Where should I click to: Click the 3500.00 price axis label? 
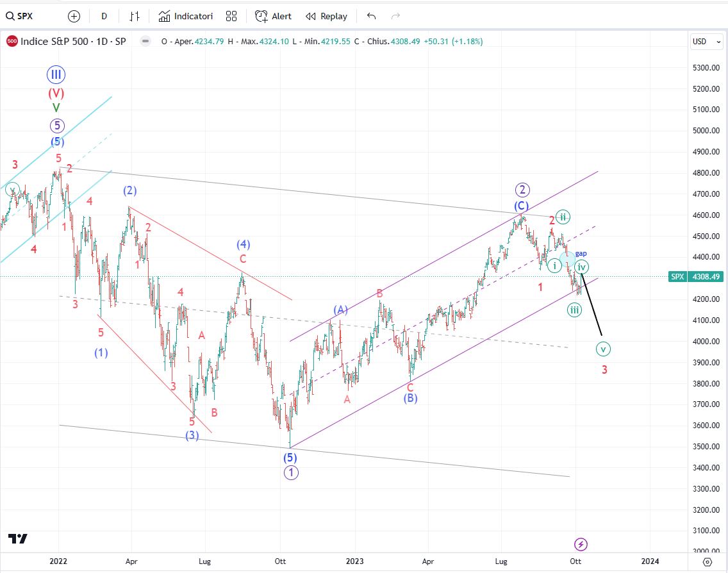pyautogui.click(x=706, y=447)
